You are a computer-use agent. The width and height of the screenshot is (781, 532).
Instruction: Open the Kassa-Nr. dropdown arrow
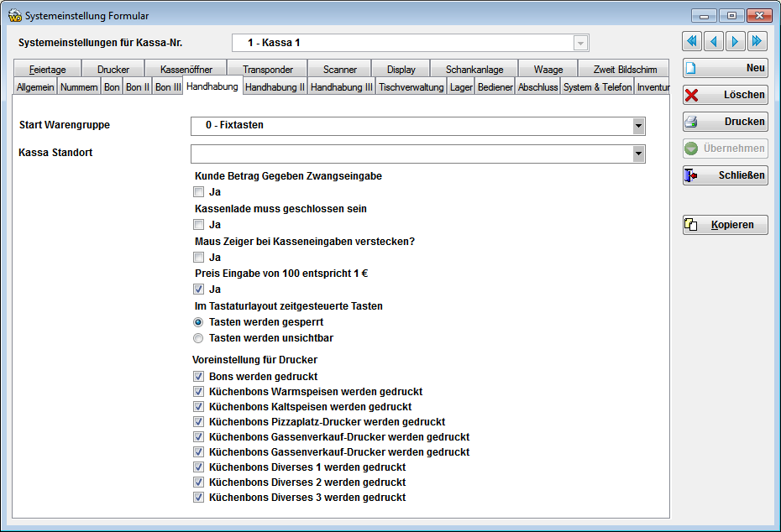pyautogui.click(x=581, y=44)
